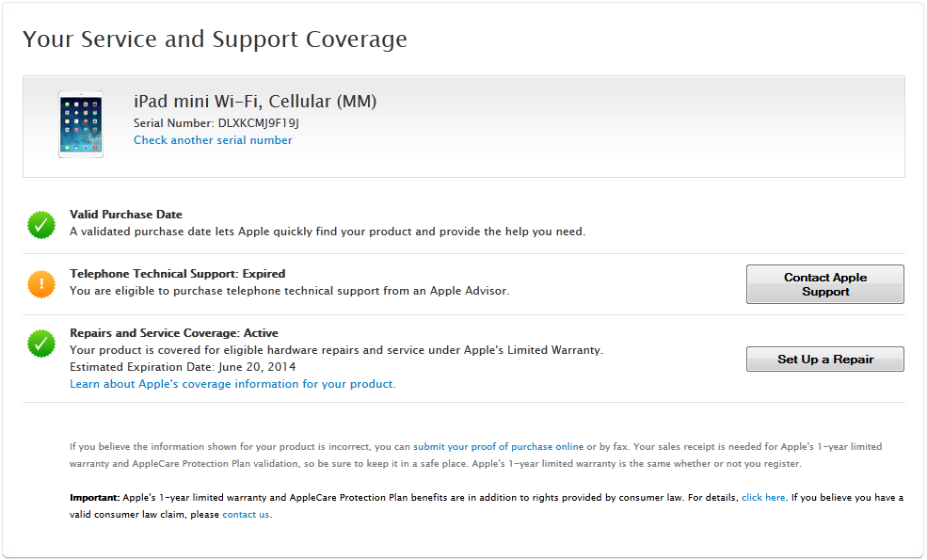This screenshot has height=560, width=927.
Task: Click the bold Important: label in the footer
Action: [x=94, y=498]
